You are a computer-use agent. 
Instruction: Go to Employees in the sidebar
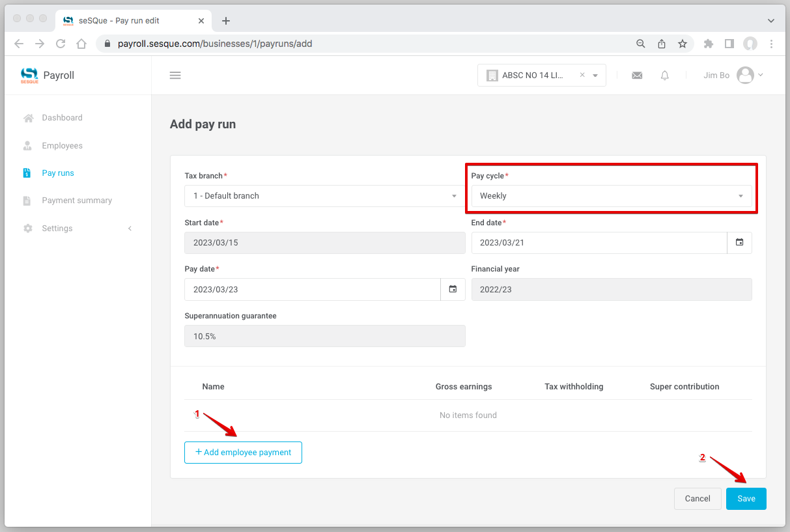pos(62,146)
